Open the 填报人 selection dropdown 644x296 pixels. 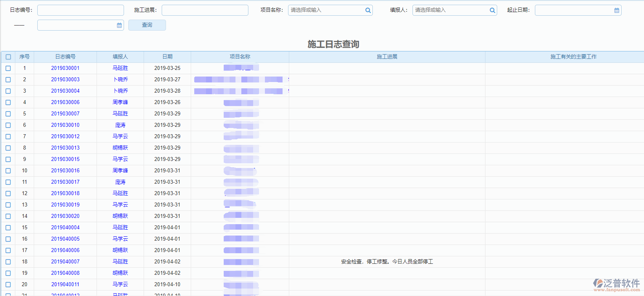pos(451,10)
